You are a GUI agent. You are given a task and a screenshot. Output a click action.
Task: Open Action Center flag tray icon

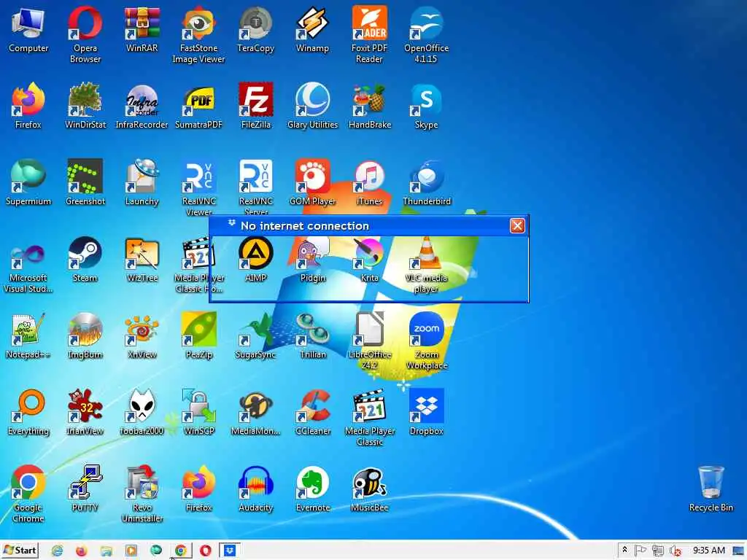tap(640, 551)
